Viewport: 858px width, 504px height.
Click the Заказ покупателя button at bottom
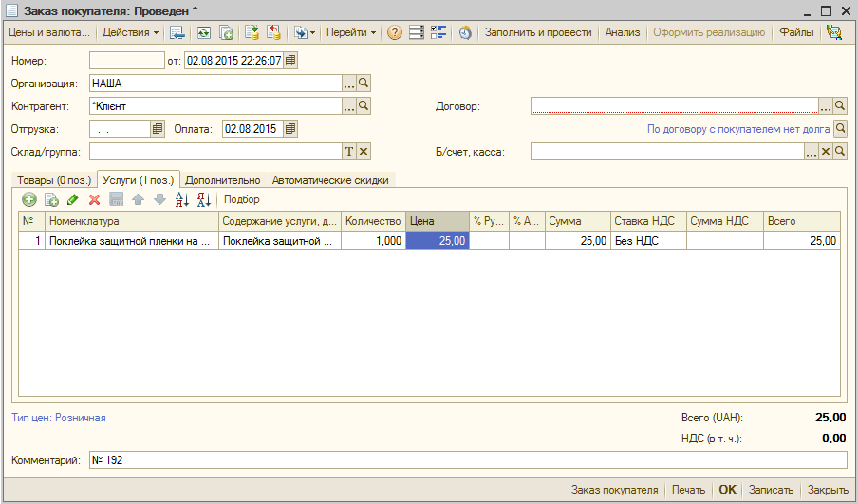(x=614, y=490)
